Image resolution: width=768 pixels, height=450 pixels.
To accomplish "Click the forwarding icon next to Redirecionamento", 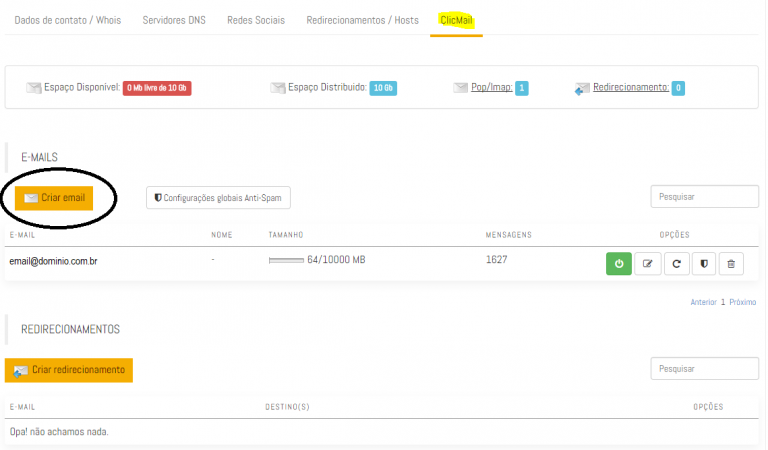I will click(582, 89).
